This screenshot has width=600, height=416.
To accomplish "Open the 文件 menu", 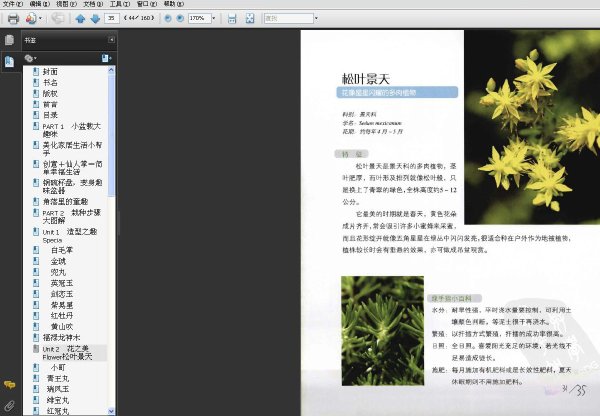I will tap(13, 4).
